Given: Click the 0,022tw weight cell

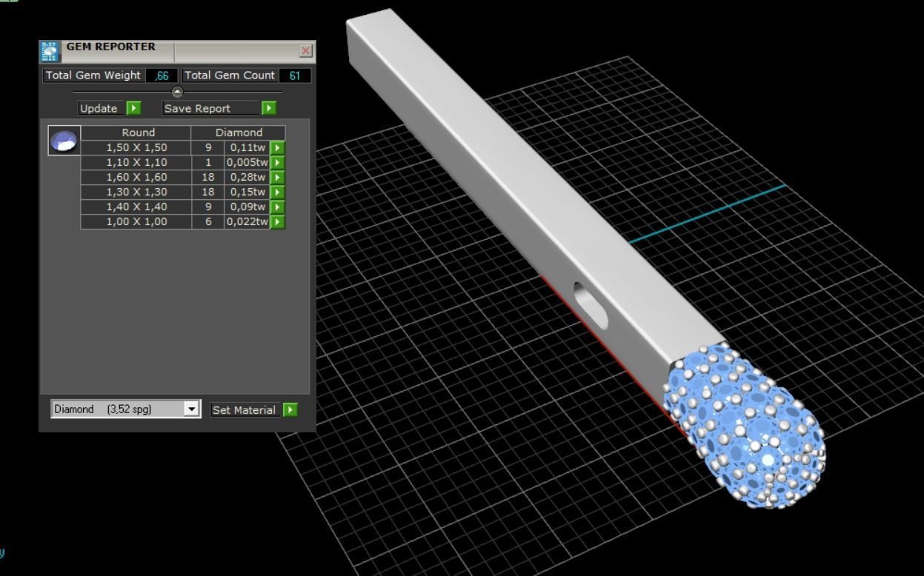Looking at the screenshot, I should (x=247, y=221).
